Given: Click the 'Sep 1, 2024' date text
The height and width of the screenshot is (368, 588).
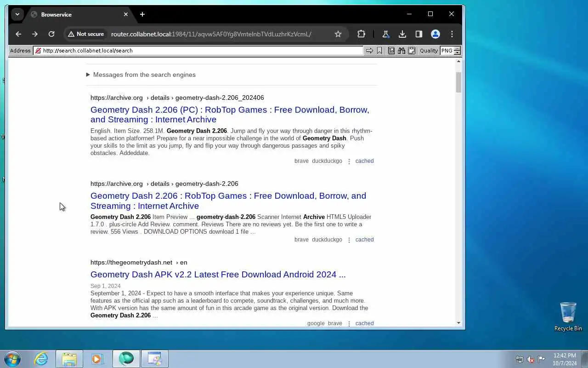Looking at the screenshot, I should 105,286.
